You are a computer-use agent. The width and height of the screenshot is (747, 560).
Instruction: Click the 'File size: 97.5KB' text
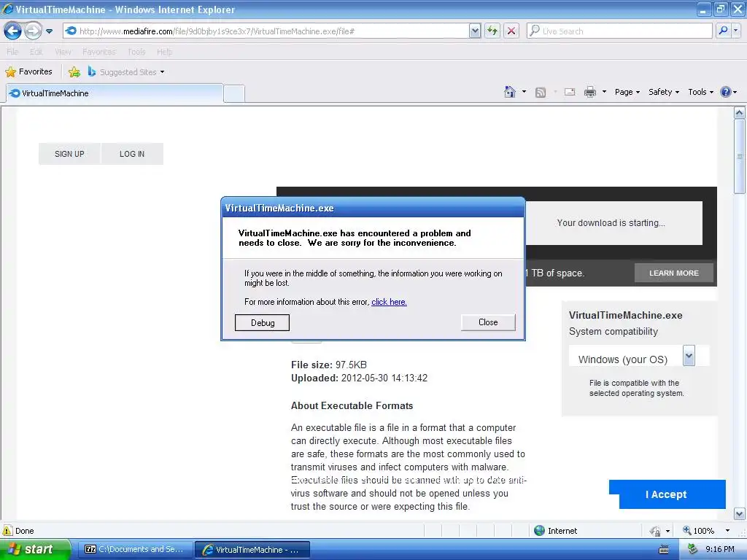tap(329, 365)
